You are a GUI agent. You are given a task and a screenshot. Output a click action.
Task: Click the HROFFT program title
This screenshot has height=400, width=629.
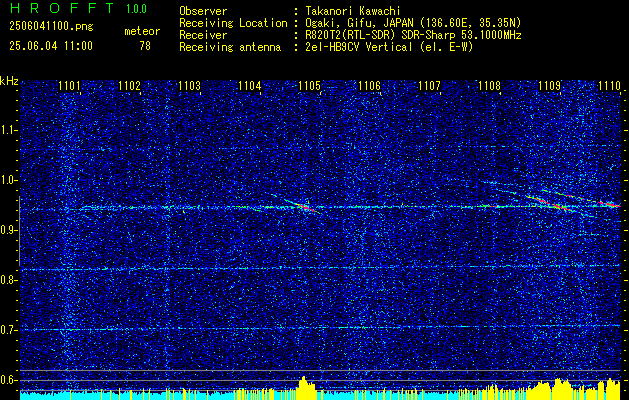coord(62,8)
